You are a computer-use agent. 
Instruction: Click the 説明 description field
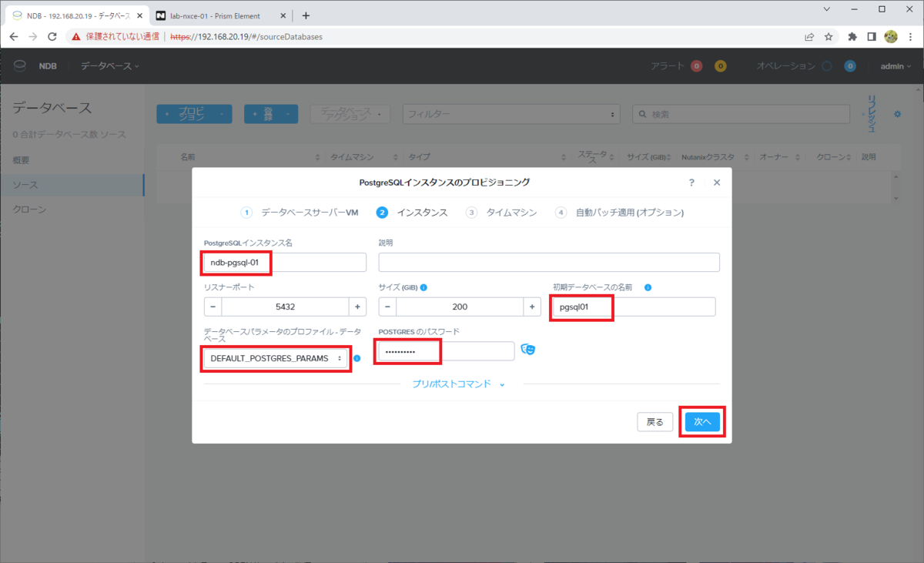(549, 263)
